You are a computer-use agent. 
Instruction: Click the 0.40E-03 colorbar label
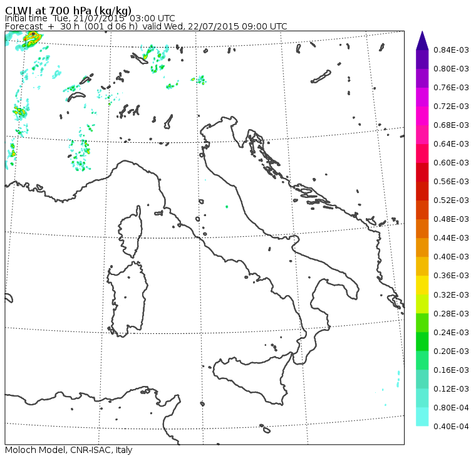pyautogui.click(x=451, y=257)
